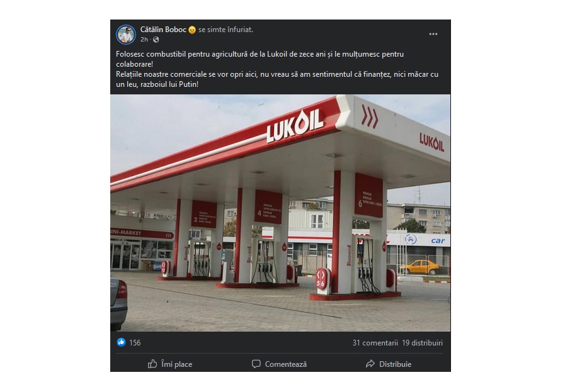
Task: Open Cătălin Boboc's profile picture
Action: tap(126, 35)
